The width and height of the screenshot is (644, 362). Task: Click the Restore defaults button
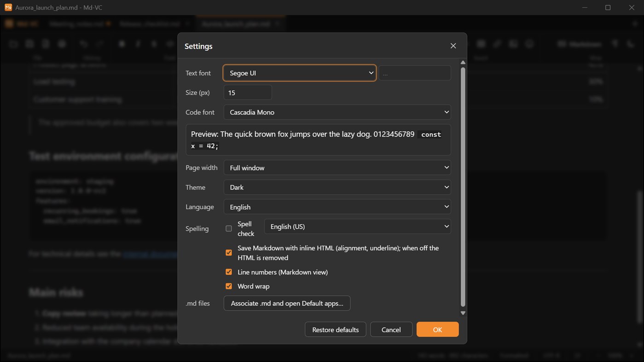pos(335,329)
